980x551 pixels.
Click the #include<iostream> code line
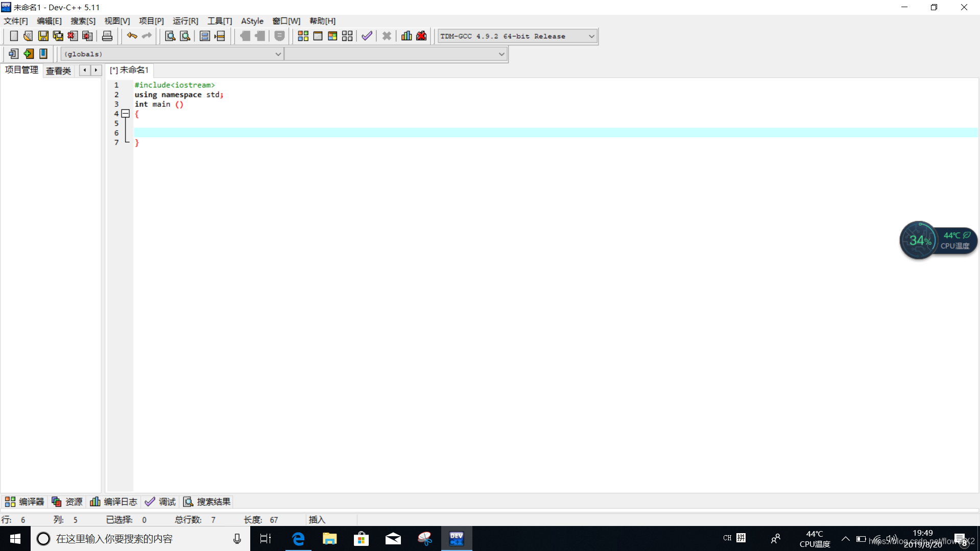click(x=175, y=85)
